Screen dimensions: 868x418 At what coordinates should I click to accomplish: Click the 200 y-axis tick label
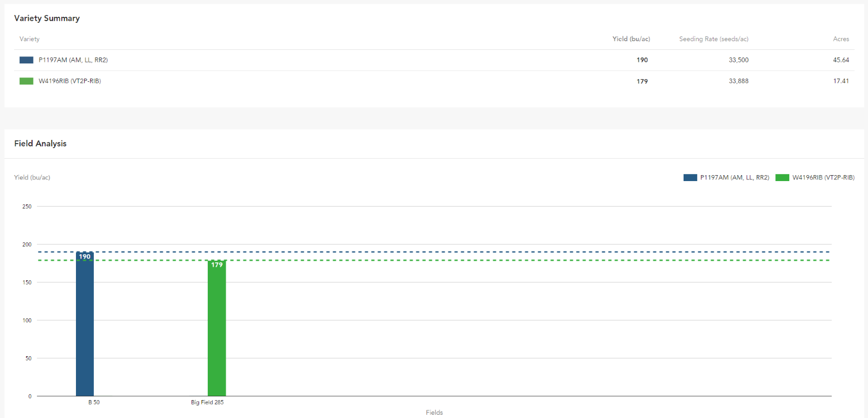pyautogui.click(x=27, y=245)
